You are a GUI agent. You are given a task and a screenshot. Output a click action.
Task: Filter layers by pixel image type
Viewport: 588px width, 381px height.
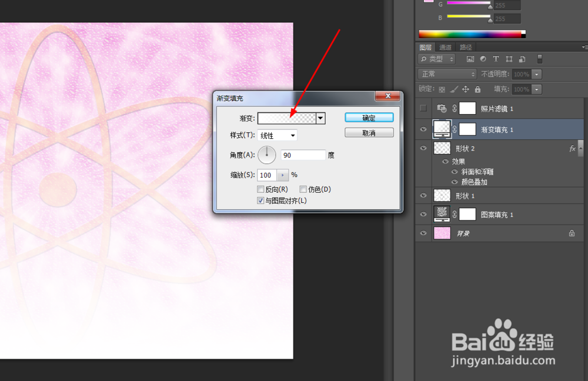(470, 59)
